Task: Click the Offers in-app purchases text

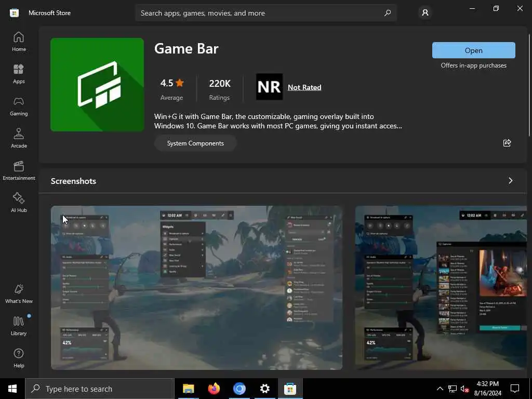Action: (x=474, y=65)
